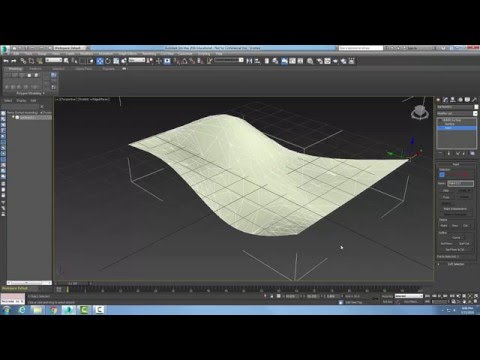Click the object color swatch
The height and width of the screenshot is (360, 480).
click(x=476, y=107)
